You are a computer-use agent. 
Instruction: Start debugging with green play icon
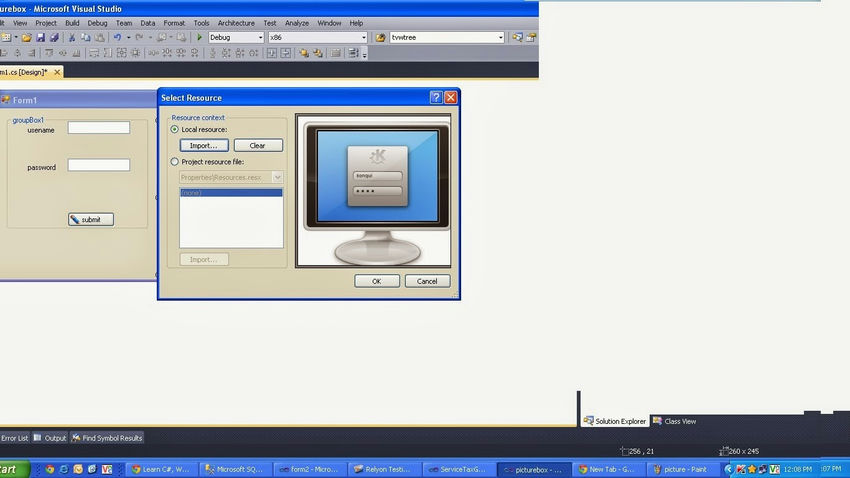[x=199, y=37]
